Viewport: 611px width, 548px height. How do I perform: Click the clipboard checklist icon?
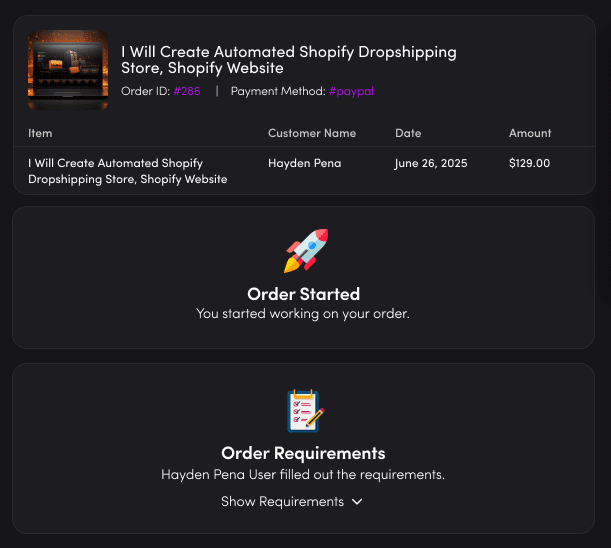tap(304, 411)
